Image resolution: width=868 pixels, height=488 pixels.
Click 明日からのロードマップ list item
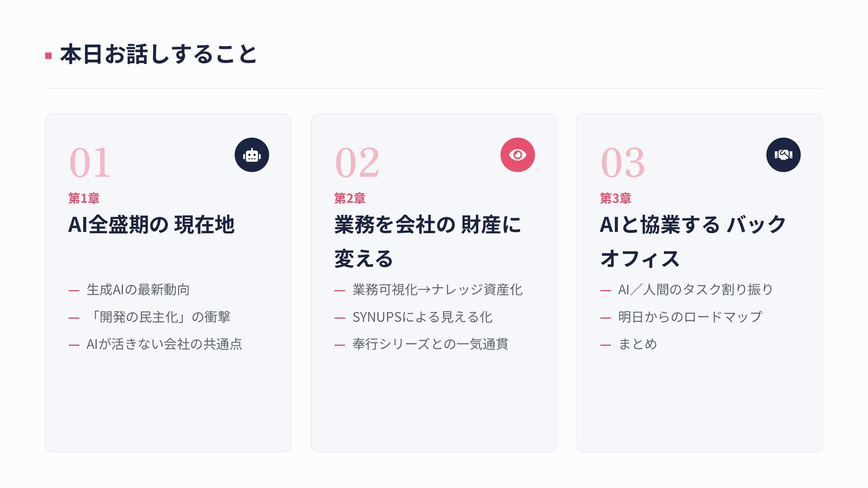[x=690, y=317]
